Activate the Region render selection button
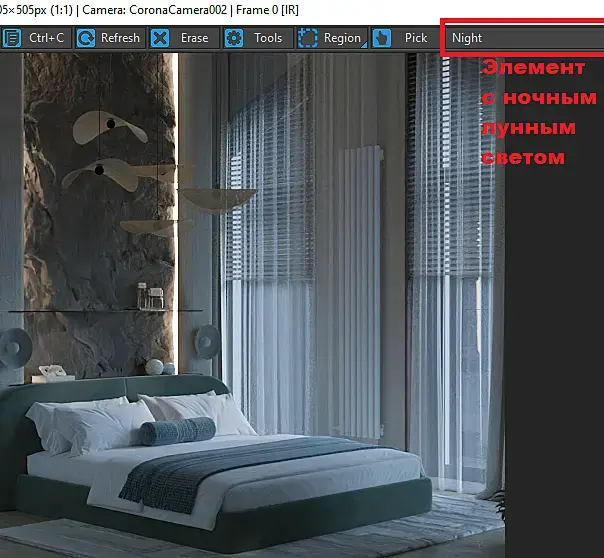 tap(332, 38)
